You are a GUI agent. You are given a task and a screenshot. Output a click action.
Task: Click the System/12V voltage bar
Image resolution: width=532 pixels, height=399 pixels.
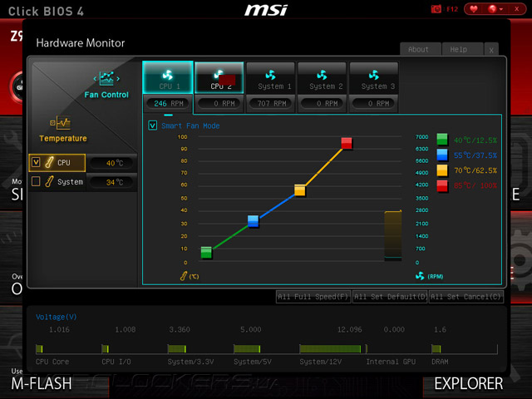330,349
